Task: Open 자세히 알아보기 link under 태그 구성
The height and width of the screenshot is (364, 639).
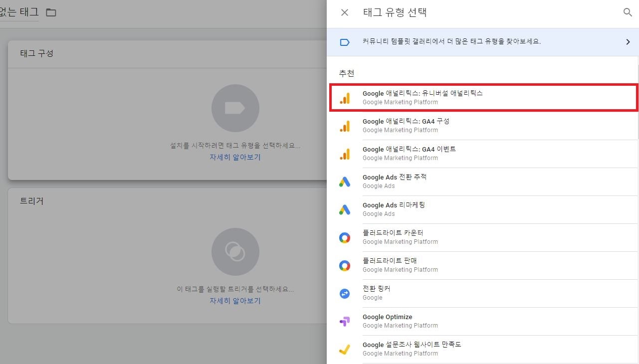Action: (235, 157)
